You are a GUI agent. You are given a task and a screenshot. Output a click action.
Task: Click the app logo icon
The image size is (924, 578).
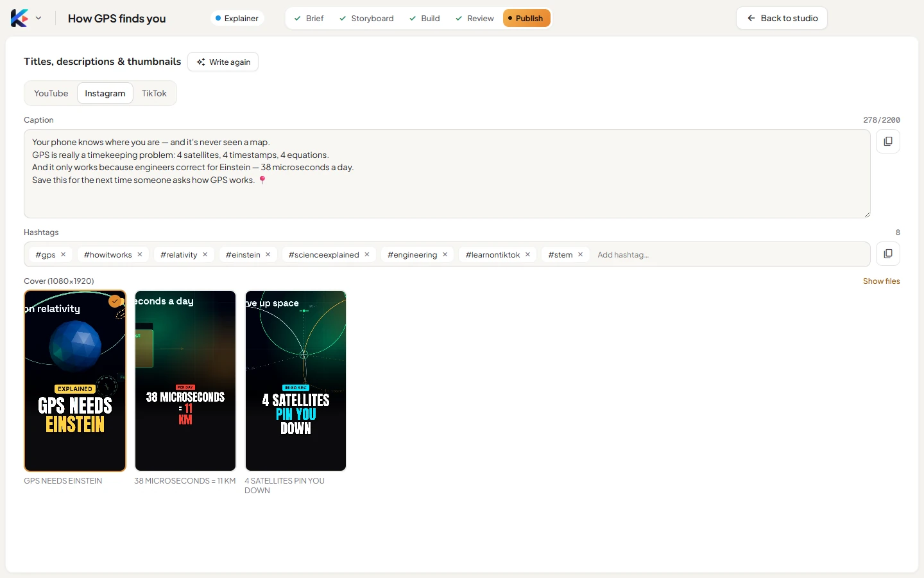pos(19,18)
